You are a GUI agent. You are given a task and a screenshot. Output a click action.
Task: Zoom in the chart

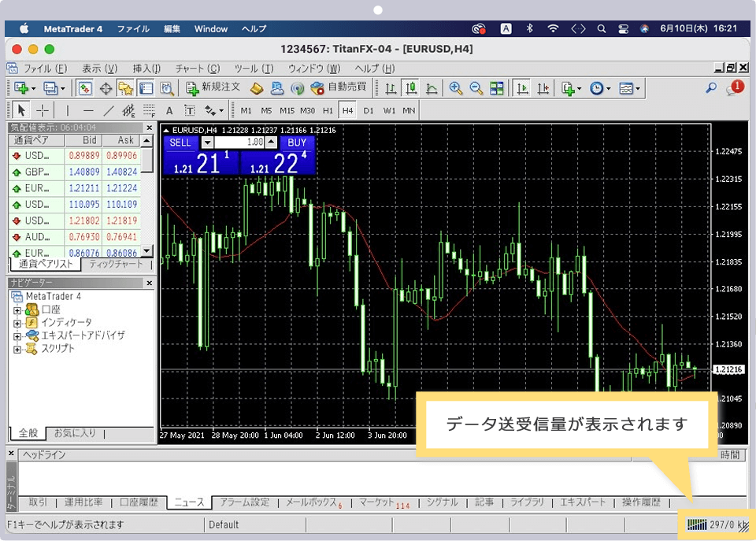click(x=456, y=88)
